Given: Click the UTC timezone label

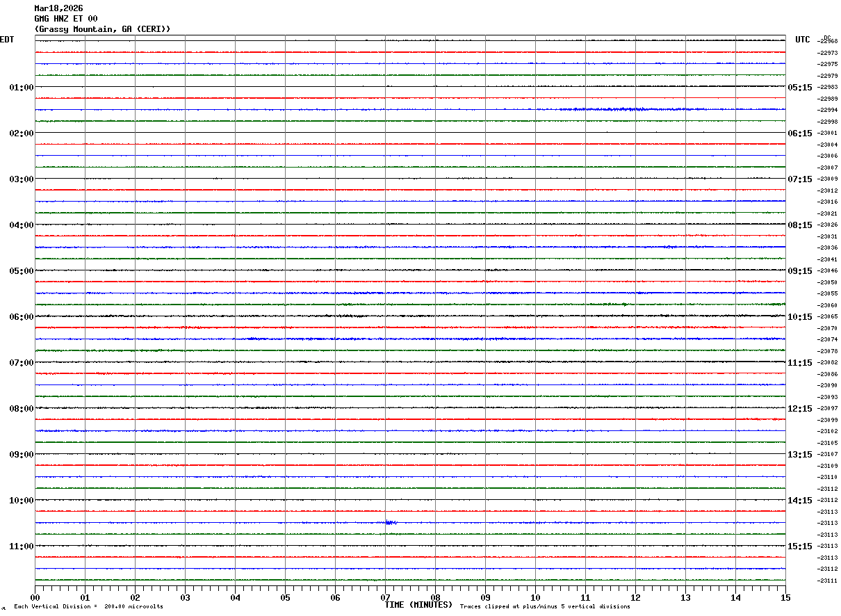Looking at the screenshot, I should (x=803, y=40).
